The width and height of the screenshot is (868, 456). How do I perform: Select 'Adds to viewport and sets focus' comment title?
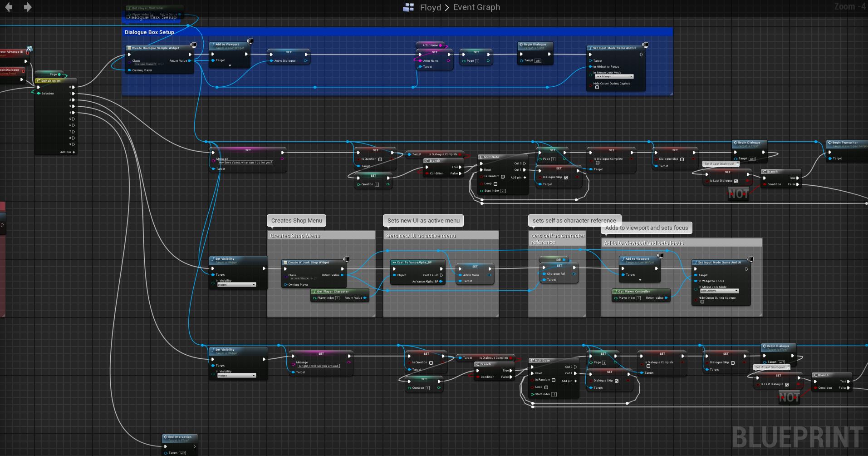(x=643, y=243)
